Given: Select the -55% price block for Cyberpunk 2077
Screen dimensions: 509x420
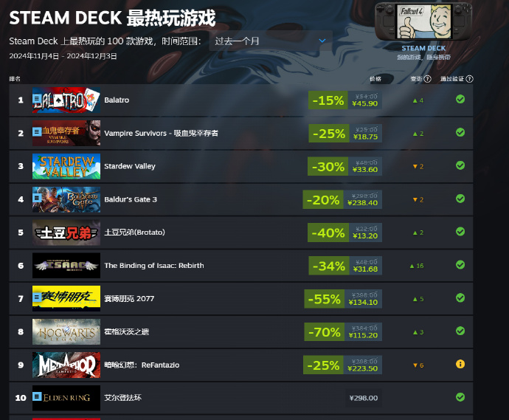Looking at the screenshot, I should tap(343, 299).
